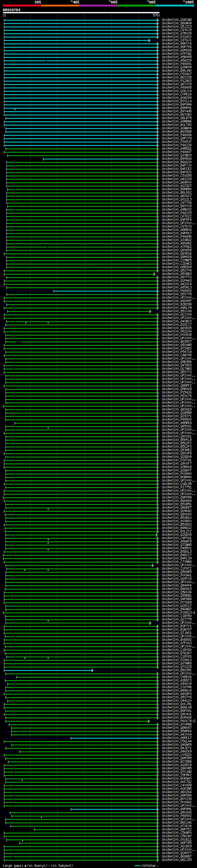Click the gap marker on the UniRef100_B9HPH1 row
The image size is (197, 868).
[15, 109]
